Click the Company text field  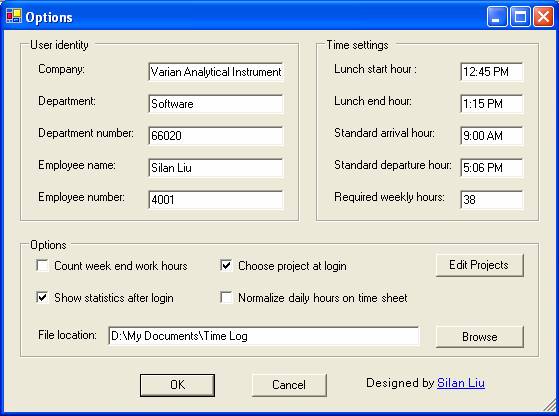(x=216, y=72)
